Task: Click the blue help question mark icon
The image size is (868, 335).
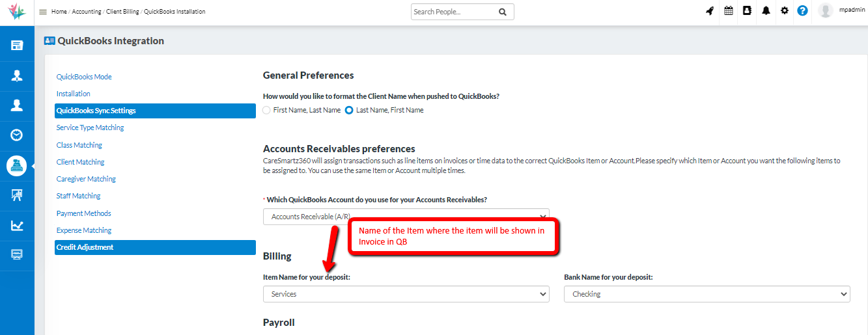Action: pos(802,11)
